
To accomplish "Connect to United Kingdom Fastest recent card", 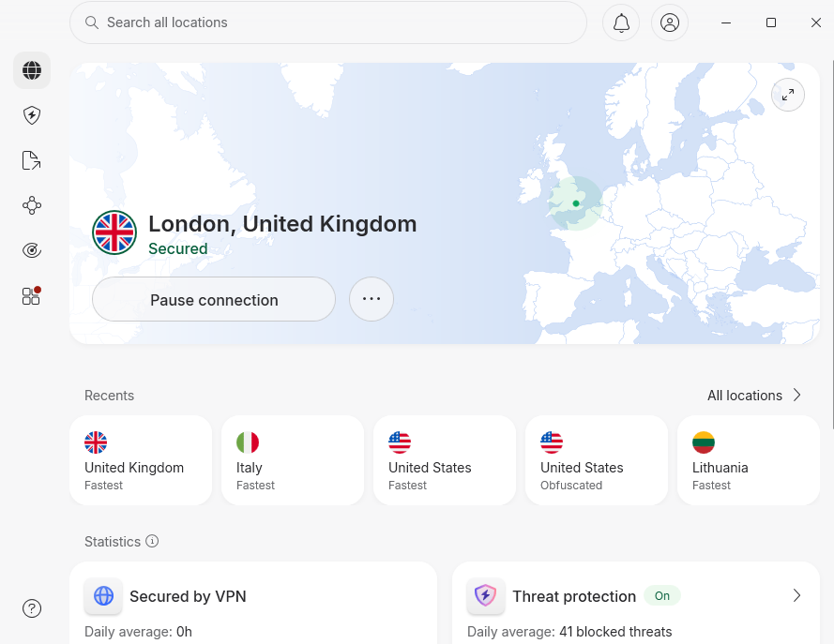I will coord(141,460).
